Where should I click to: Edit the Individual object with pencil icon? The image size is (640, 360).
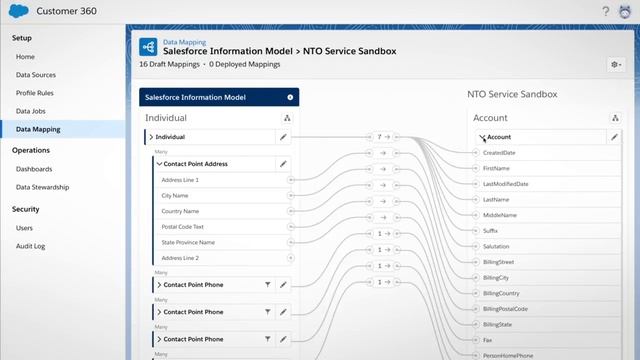coord(283,137)
